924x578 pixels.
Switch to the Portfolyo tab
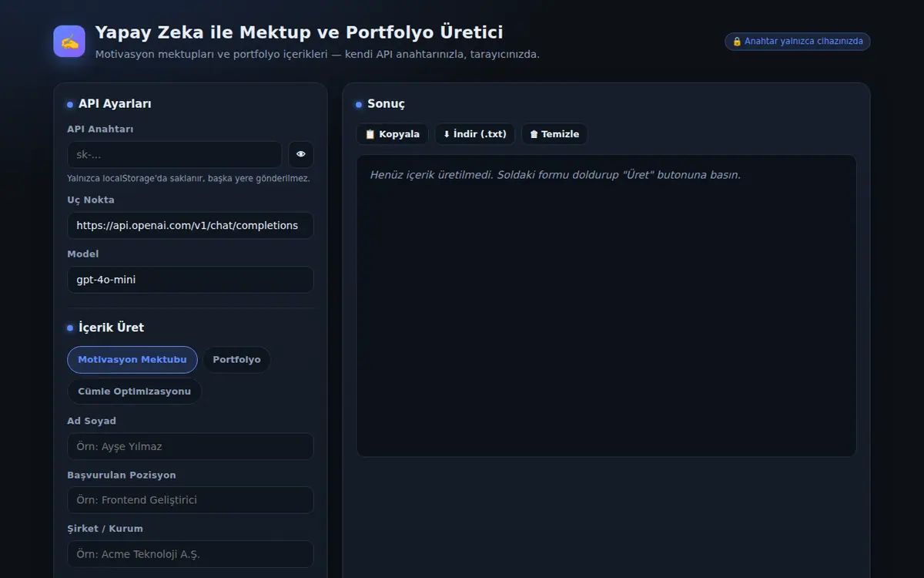[x=236, y=360]
